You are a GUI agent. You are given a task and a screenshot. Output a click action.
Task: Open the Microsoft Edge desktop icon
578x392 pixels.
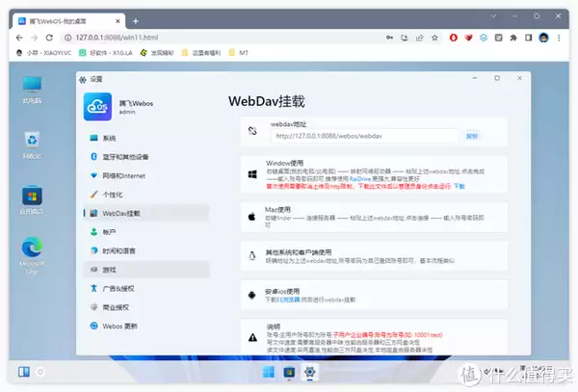tap(32, 255)
